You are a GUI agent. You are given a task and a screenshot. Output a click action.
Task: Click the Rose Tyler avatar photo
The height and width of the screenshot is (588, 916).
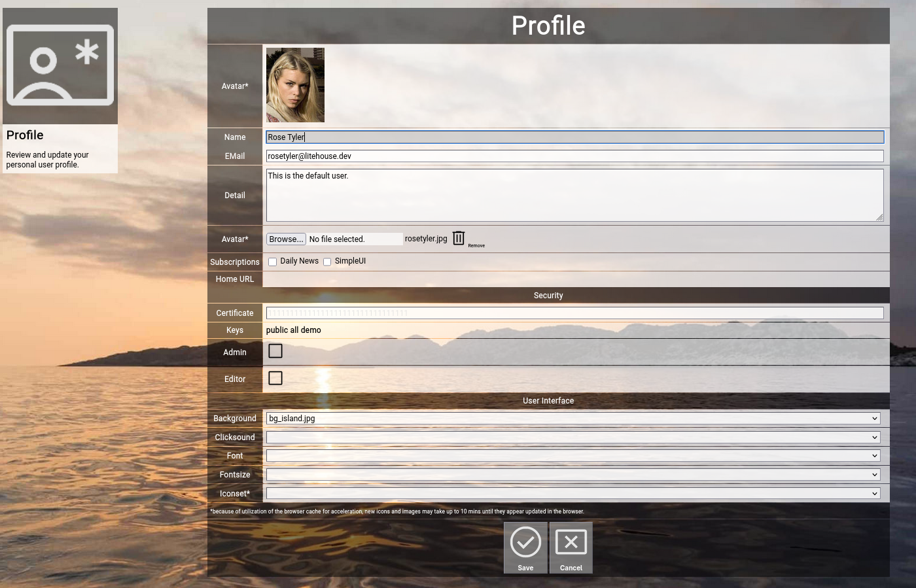pyautogui.click(x=295, y=85)
